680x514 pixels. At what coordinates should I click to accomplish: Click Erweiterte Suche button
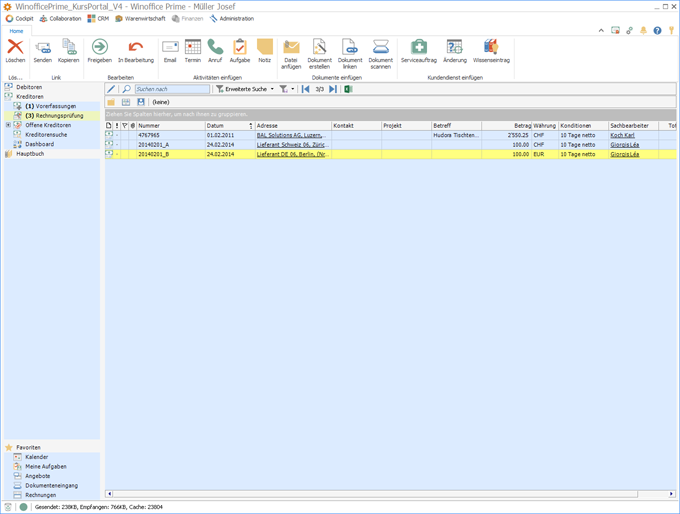(242, 89)
